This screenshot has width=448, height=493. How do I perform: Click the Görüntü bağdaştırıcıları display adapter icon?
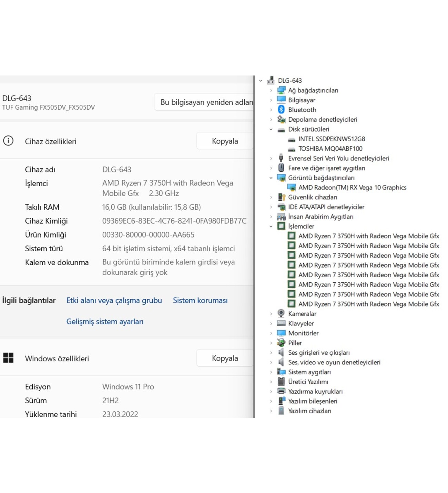[281, 178]
